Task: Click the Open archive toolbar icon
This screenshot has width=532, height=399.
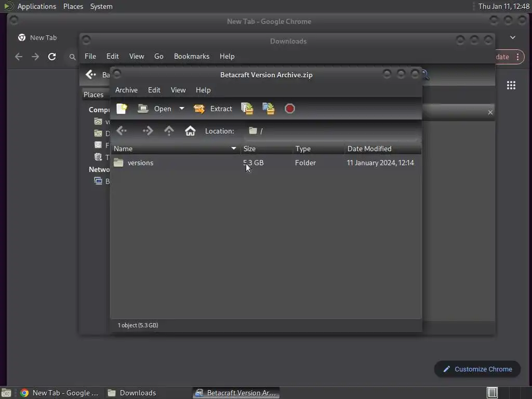Action: point(143,109)
